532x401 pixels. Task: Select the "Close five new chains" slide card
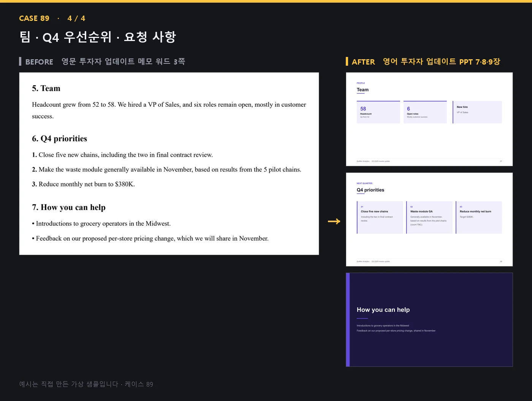coord(380,217)
